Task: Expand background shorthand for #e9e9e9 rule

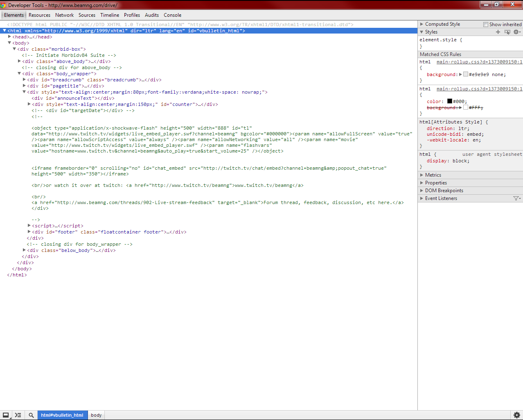Action: click(x=460, y=74)
